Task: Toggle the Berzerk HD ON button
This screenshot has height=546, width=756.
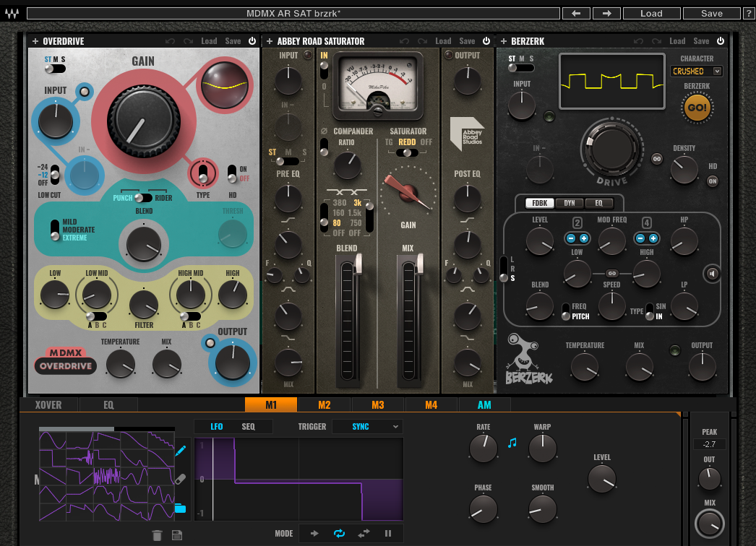Action: point(713,181)
